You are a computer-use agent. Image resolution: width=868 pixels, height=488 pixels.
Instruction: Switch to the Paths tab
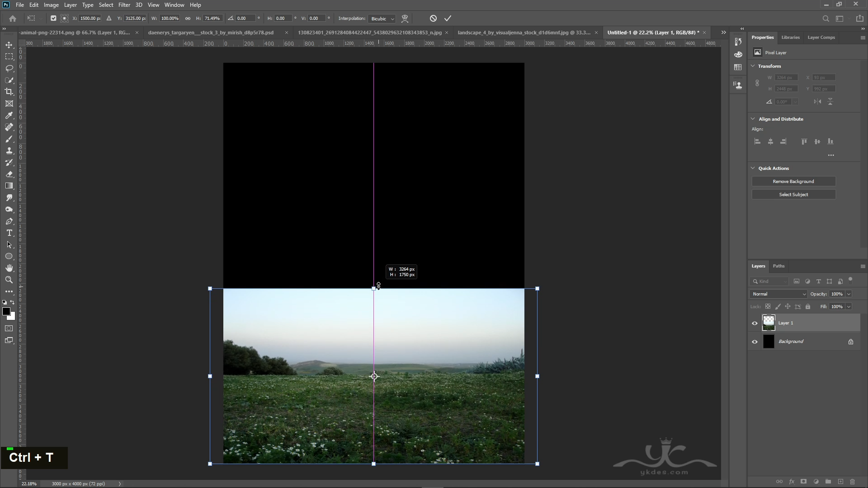click(x=778, y=266)
